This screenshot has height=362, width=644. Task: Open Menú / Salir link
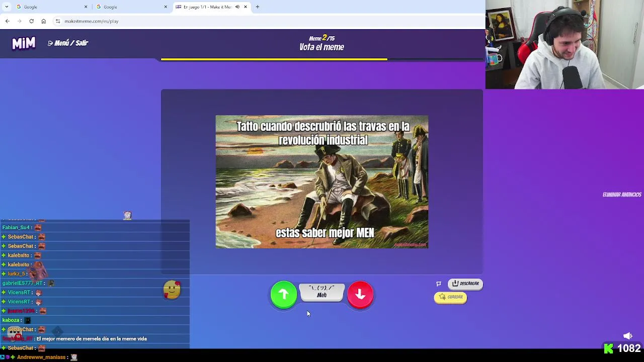click(68, 43)
